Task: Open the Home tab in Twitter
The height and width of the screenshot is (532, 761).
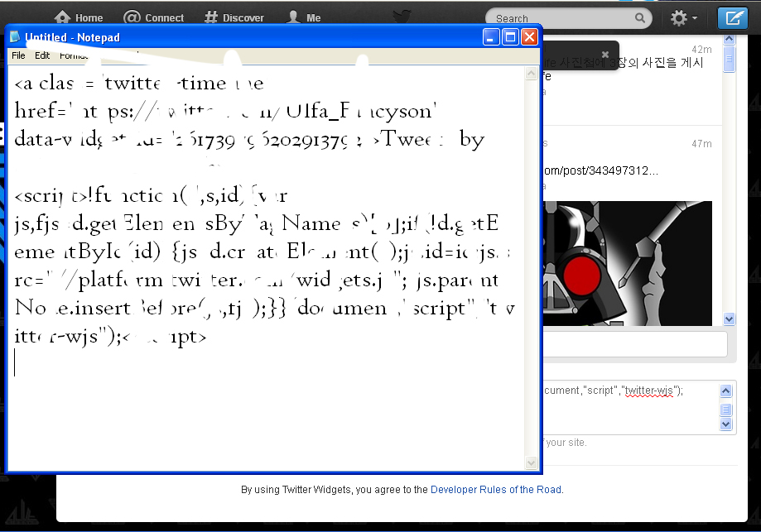Action: coord(79,17)
